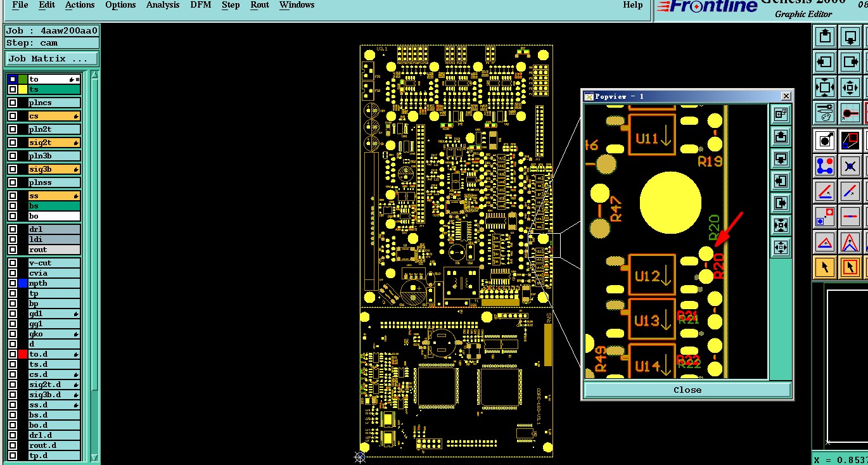Select the pln2t layer name
The image size is (868, 465).
(x=54, y=129)
